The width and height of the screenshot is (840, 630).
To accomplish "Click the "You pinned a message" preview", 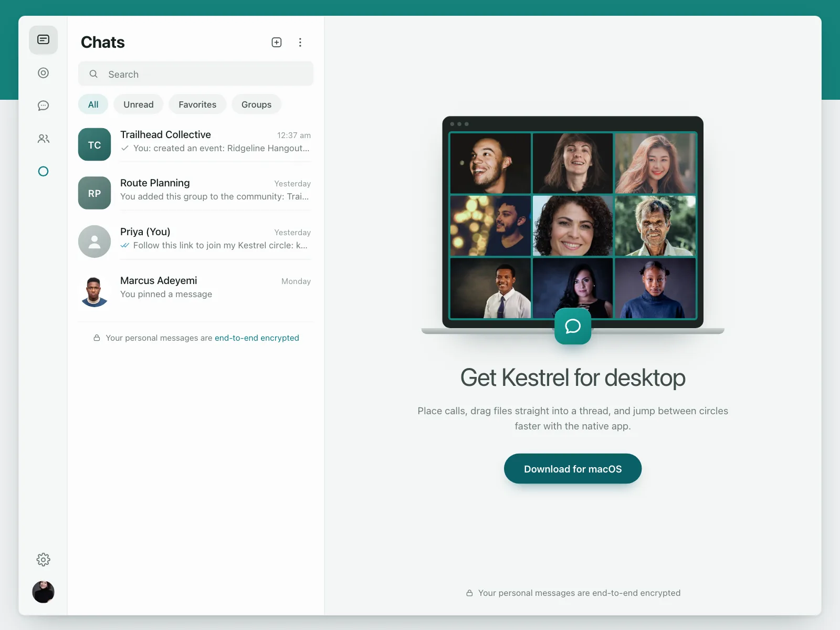I will pos(166,295).
